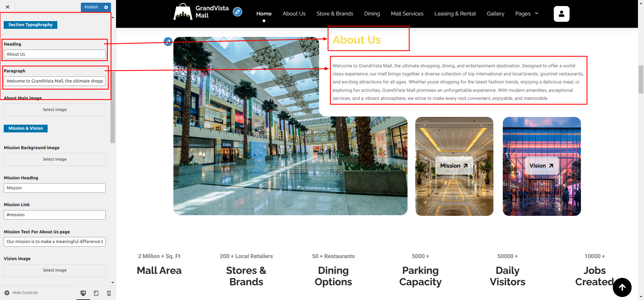Open the Vision link on the image card
The image size is (644, 300).
(x=541, y=166)
